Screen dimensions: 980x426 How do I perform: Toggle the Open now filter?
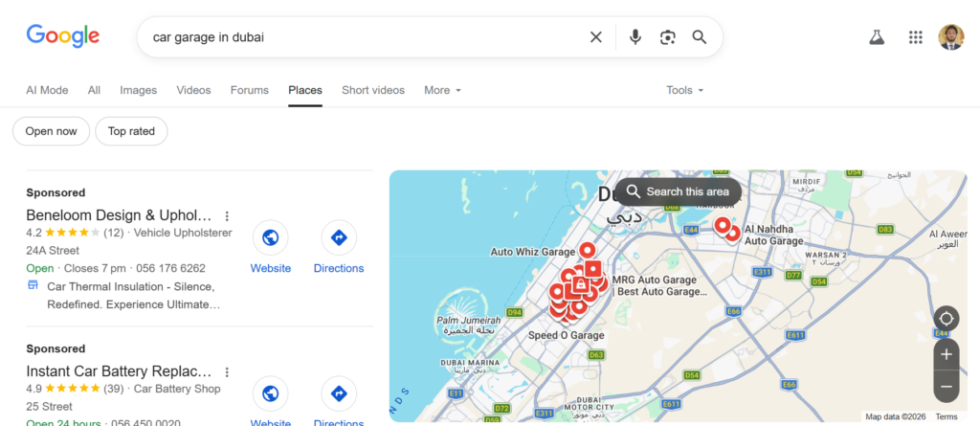[52, 131]
